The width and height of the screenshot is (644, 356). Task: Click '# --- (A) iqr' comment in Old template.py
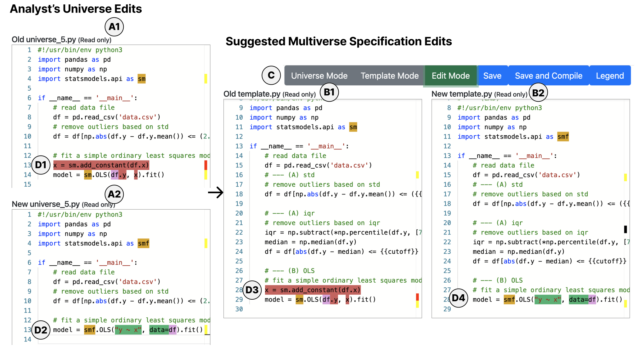(x=290, y=213)
